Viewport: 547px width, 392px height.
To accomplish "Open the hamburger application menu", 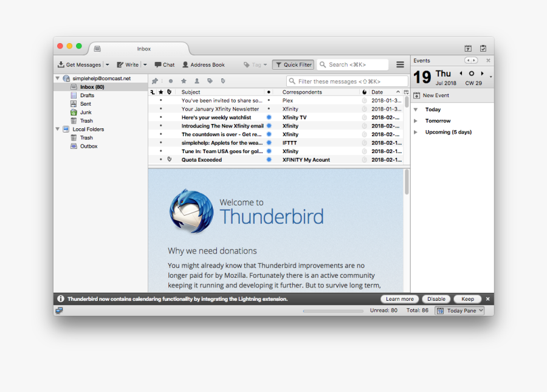I will [x=400, y=64].
